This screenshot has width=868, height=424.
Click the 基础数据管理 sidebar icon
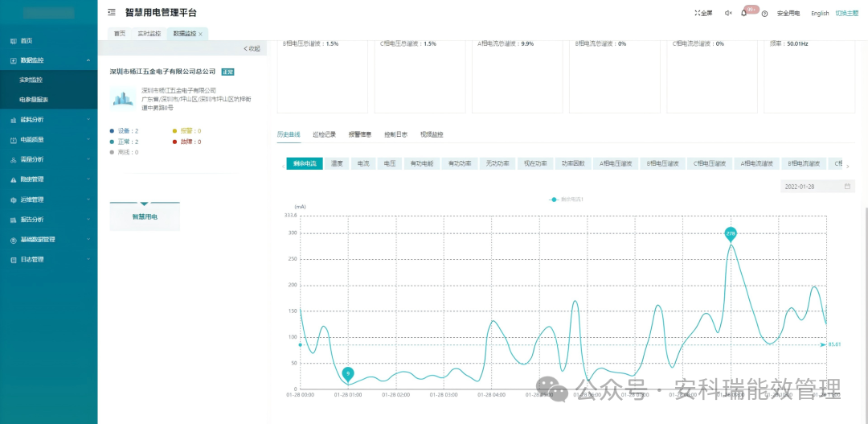(14, 240)
